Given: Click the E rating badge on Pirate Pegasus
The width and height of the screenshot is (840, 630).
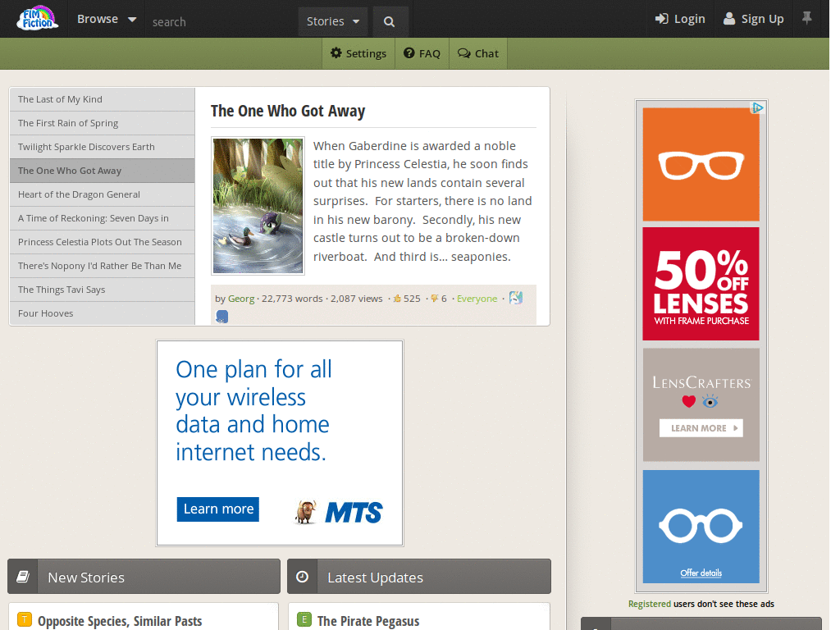Looking at the screenshot, I should (x=304, y=620).
